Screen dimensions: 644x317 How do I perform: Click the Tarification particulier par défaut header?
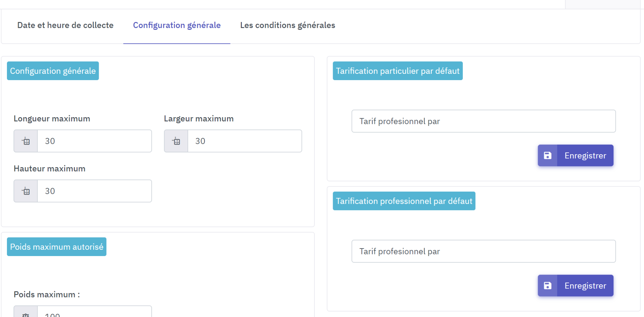tap(397, 71)
